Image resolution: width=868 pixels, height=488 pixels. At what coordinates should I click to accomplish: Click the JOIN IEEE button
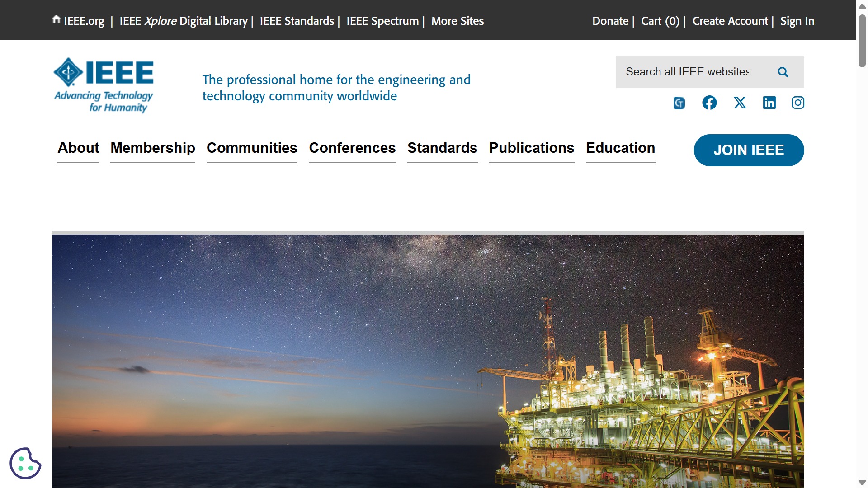coord(749,150)
